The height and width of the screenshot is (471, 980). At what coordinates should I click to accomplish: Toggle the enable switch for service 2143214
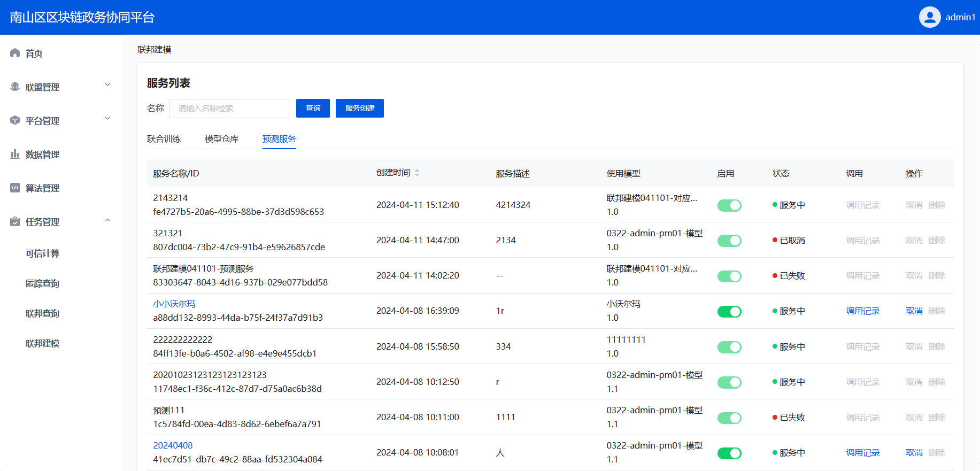729,205
